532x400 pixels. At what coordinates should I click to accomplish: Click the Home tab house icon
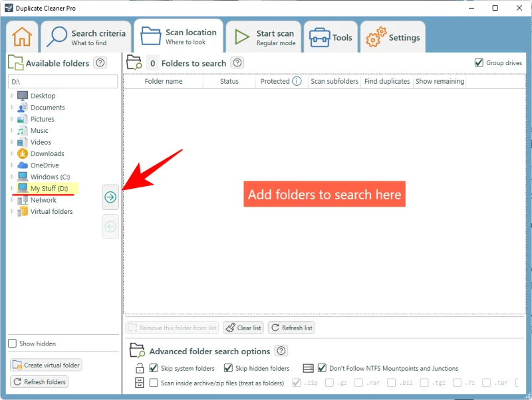pos(22,37)
